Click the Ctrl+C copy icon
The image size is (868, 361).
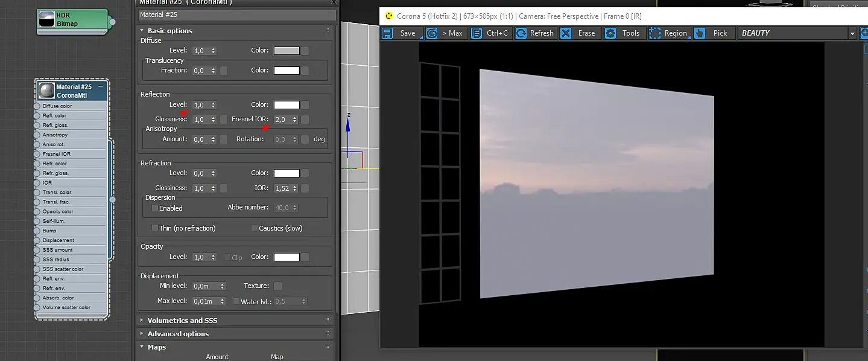pyautogui.click(x=477, y=33)
